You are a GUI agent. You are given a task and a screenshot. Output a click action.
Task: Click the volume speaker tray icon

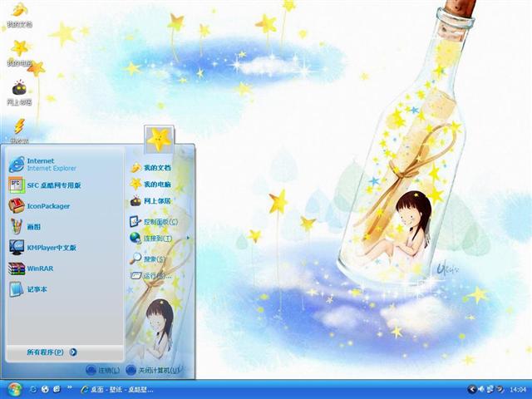(x=480, y=389)
